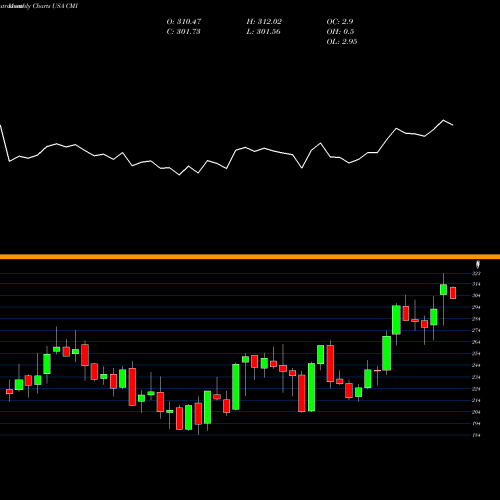Click the OC: 2.9 value
Viewport: 500px width, 500px height.
340,22
